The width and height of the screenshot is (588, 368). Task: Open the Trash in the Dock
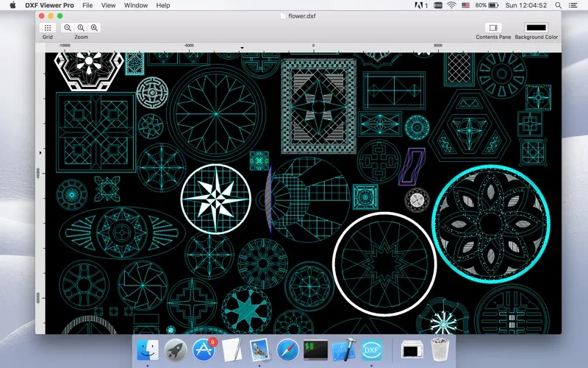440,350
